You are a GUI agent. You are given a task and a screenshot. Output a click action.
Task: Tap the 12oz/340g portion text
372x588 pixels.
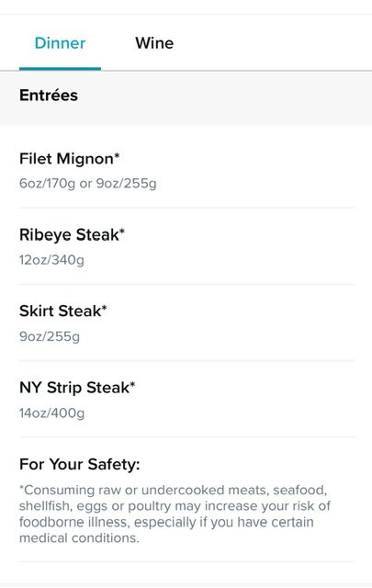51,260
